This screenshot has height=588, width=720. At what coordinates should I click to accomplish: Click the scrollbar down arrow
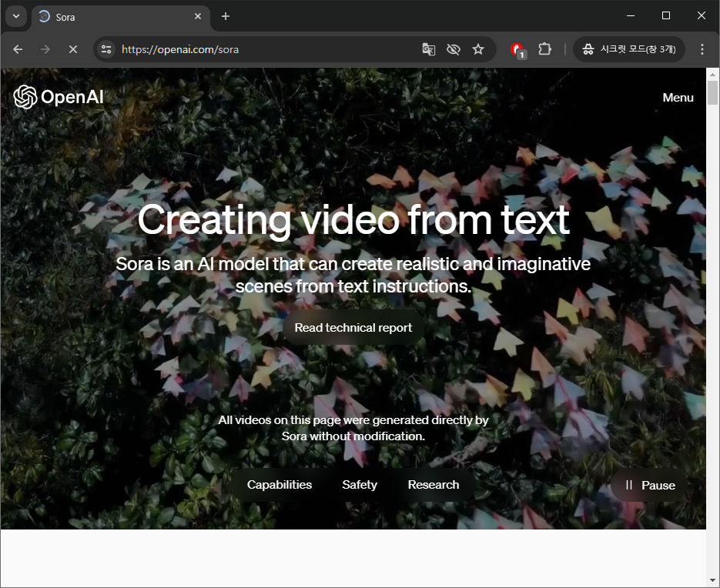tap(712, 581)
